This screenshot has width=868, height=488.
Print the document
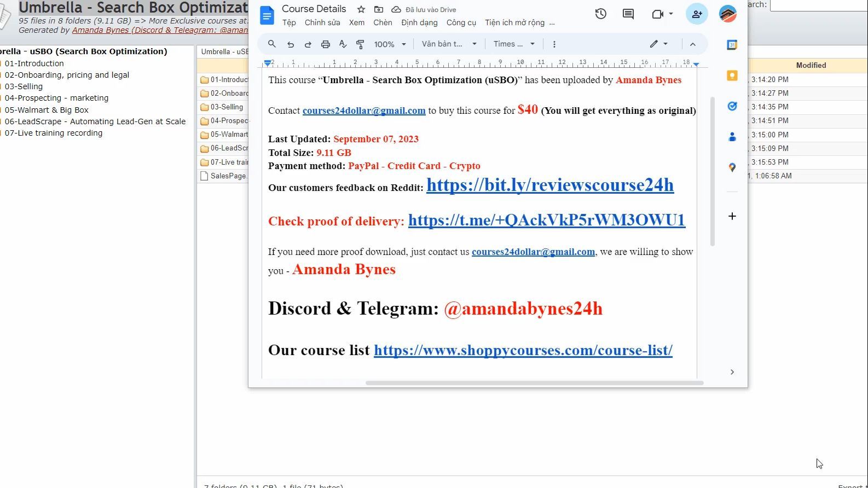point(326,44)
